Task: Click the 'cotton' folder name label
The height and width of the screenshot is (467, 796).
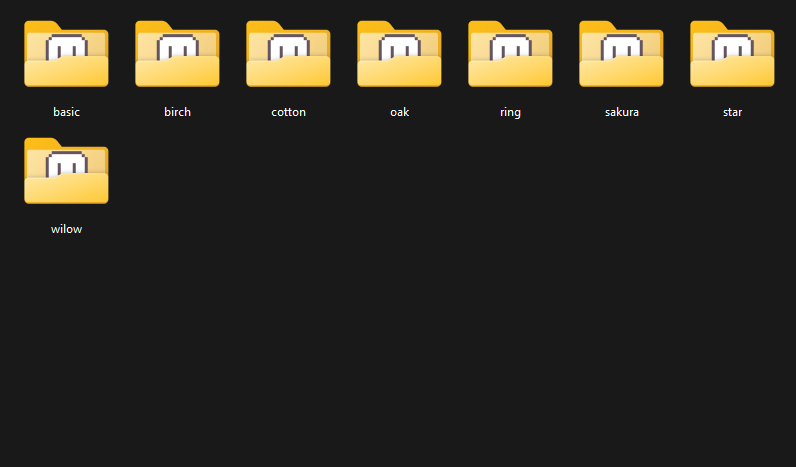Action: [288, 112]
